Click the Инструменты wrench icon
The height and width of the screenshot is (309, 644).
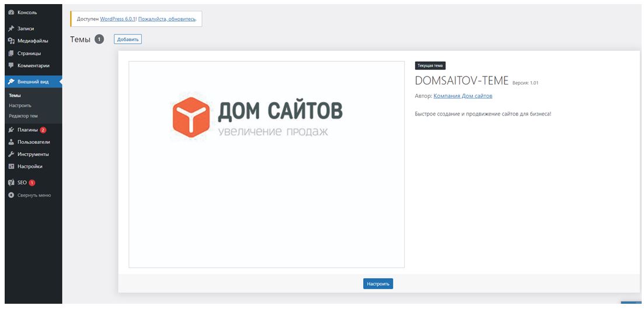pyautogui.click(x=11, y=154)
